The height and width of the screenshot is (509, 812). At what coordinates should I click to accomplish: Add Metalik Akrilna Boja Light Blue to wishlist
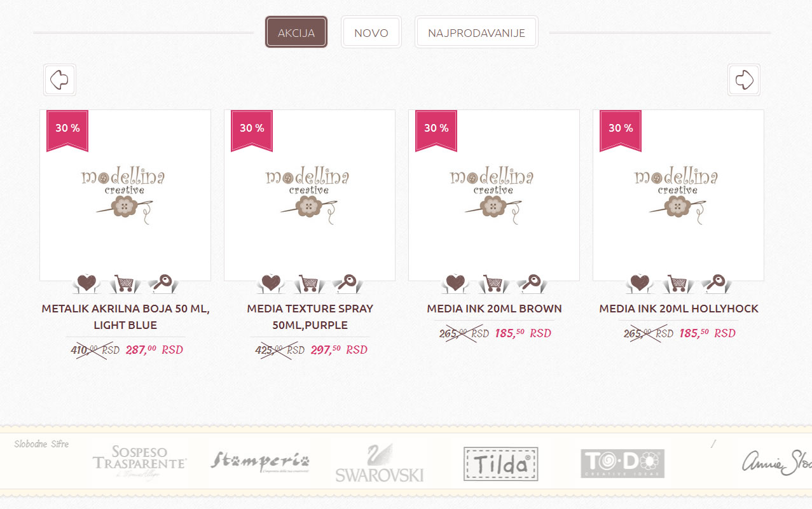(x=87, y=283)
